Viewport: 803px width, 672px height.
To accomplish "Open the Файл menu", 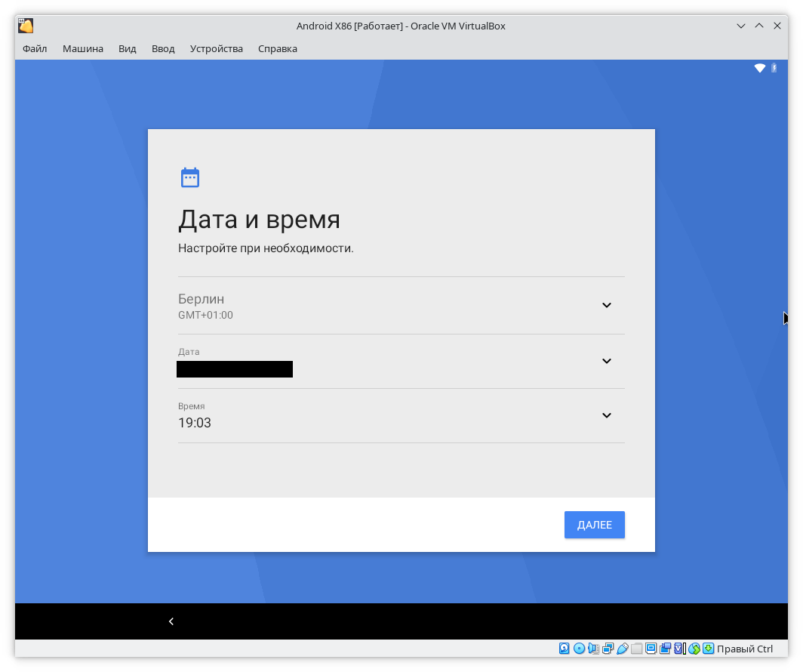I will 35,48.
